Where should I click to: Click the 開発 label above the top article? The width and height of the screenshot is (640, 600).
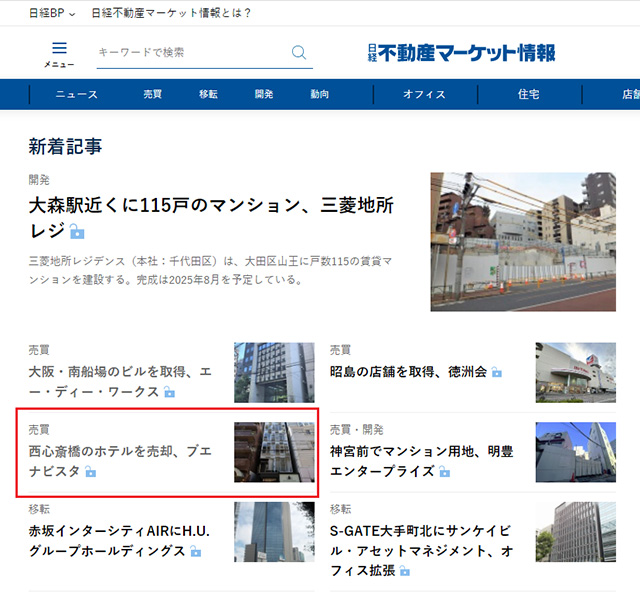pos(39,180)
